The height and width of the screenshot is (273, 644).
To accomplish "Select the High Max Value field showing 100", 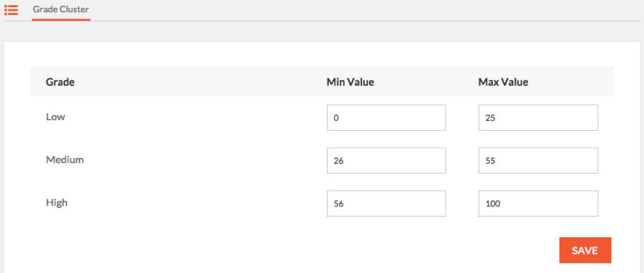I will click(538, 203).
